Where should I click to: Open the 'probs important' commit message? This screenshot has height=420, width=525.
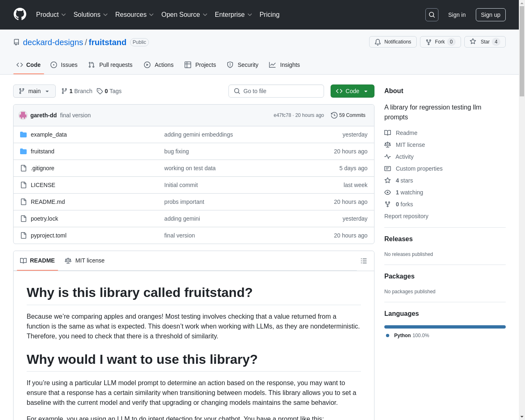184,202
